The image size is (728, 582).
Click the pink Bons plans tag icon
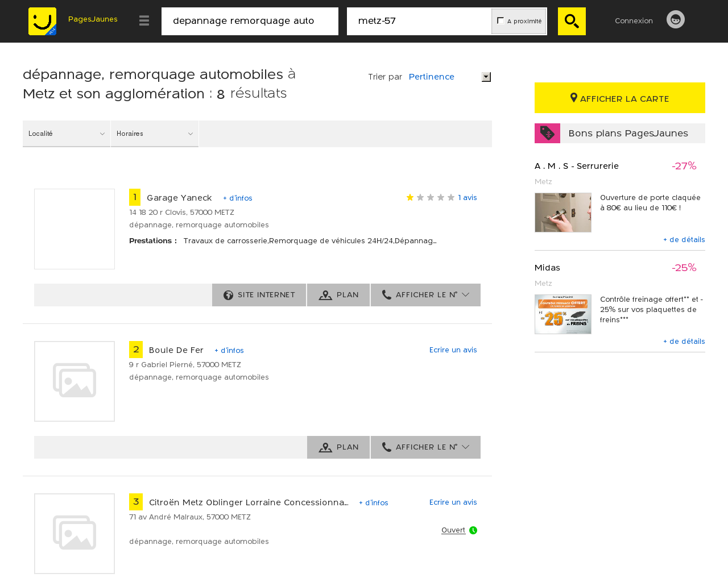547,133
